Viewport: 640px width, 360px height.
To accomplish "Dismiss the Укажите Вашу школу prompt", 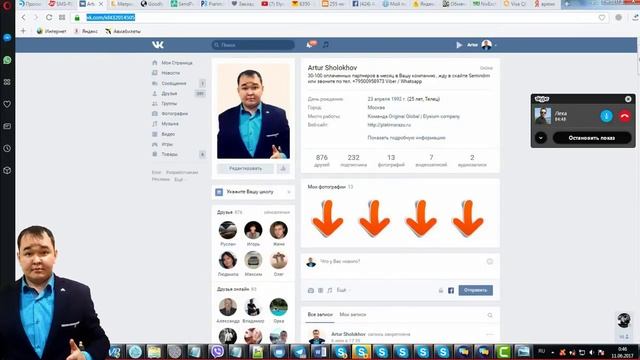I will [289, 192].
